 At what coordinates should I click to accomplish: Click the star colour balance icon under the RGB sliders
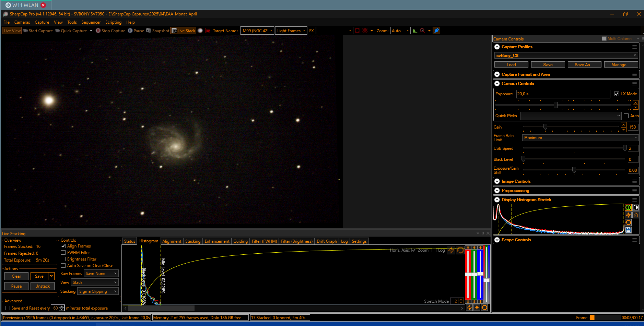(477, 307)
